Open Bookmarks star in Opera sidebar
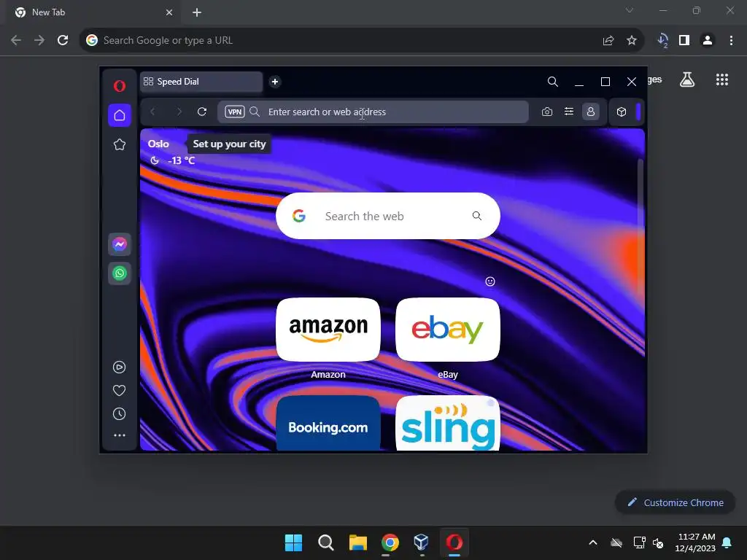Viewport: 747px width, 560px height. click(x=119, y=144)
